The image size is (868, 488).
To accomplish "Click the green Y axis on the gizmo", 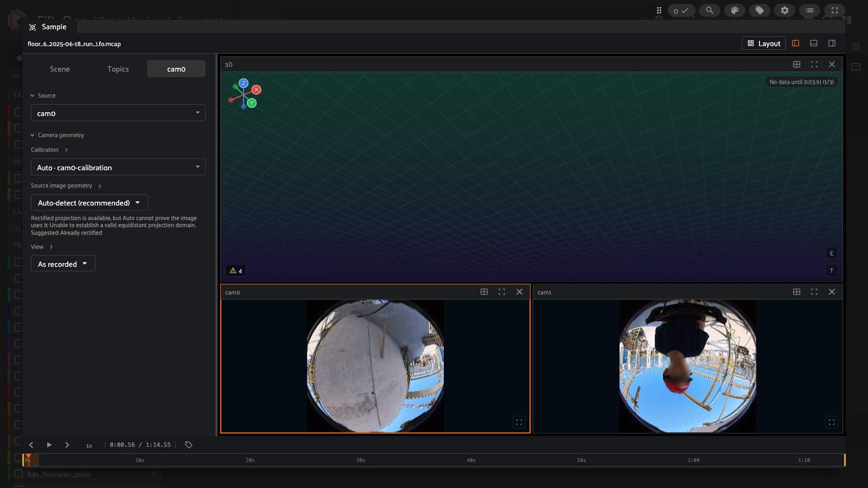I will [252, 103].
